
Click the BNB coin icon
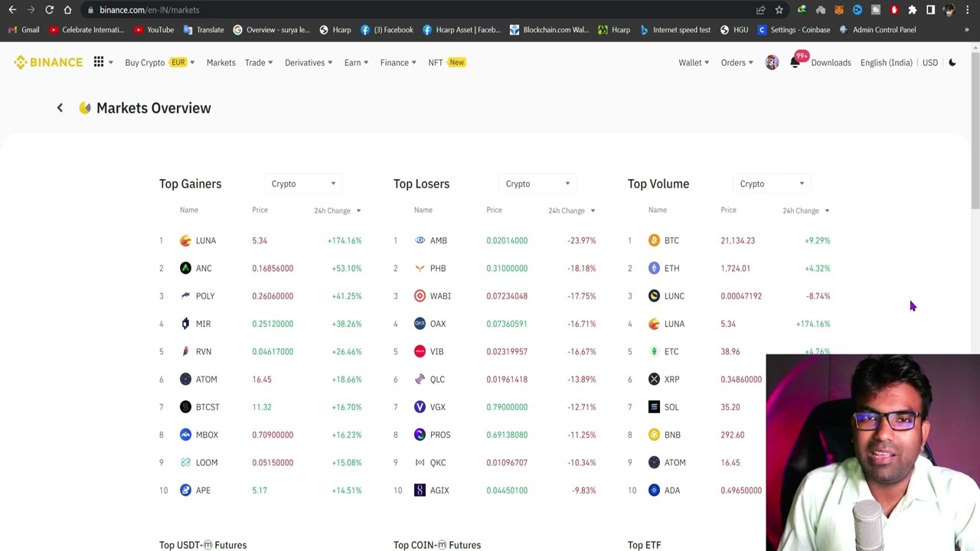[654, 435]
